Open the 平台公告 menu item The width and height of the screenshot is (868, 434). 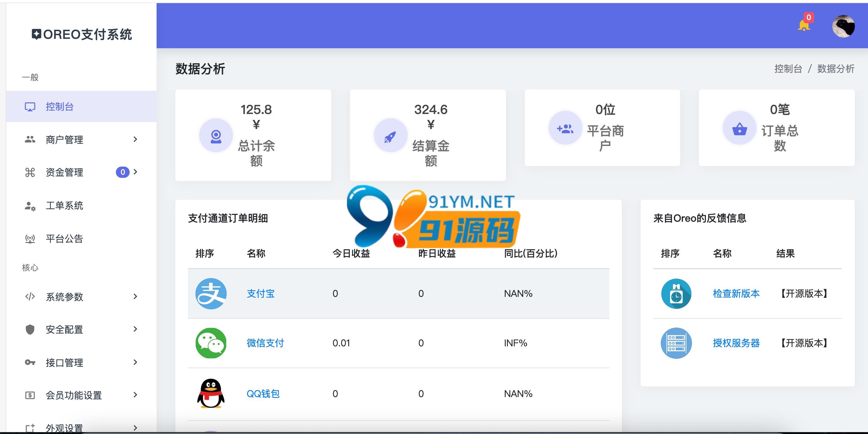(x=81, y=239)
